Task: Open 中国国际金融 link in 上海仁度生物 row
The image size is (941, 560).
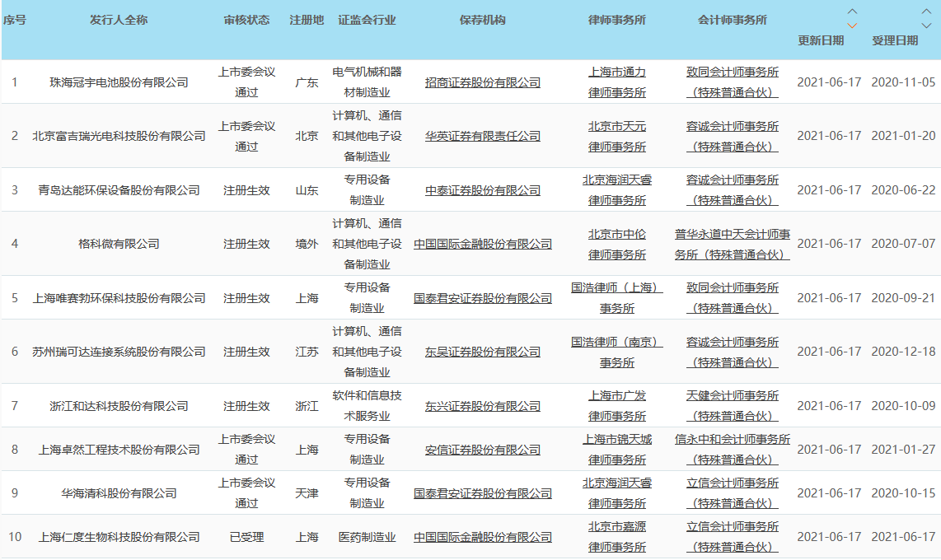Action: (483, 537)
